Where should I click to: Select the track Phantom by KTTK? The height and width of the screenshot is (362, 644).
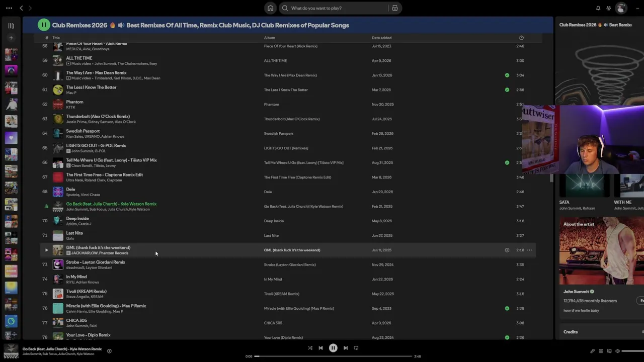74,102
